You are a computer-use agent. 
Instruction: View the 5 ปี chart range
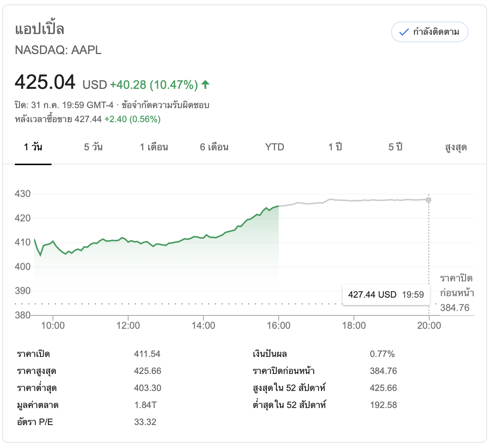tap(395, 147)
